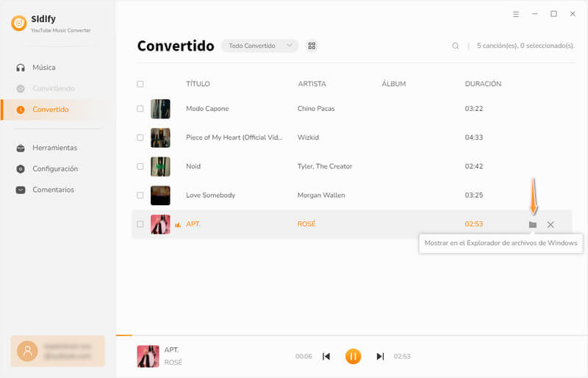Open the hamburger menu in title bar
588x378 pixels.
pyautogui.click(x=516, y=14)
